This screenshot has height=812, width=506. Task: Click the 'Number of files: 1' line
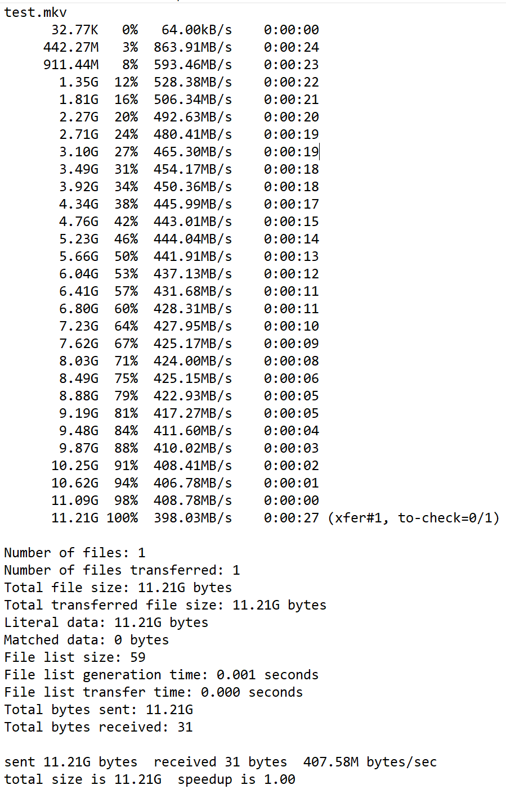(74, 553)
